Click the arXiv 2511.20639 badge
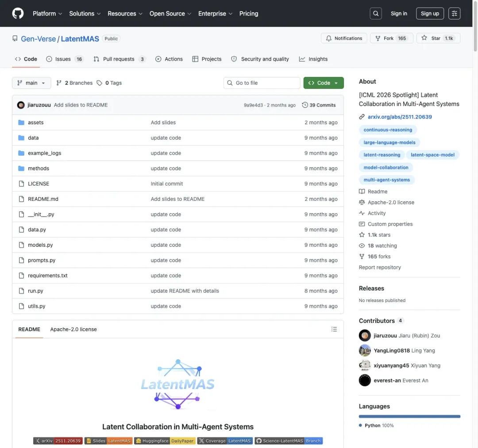Viewport: 478px width, 448px height. coord(58,440)
